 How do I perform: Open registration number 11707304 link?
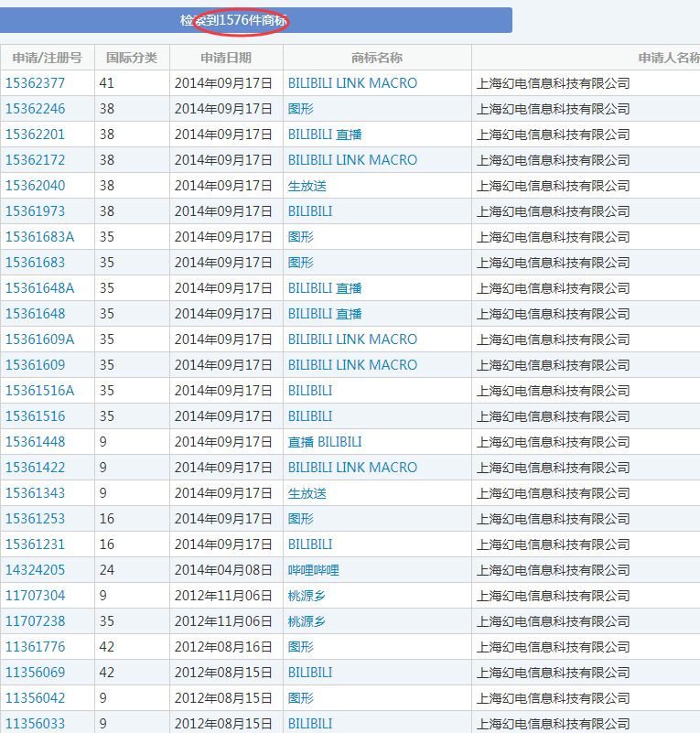tap(35, 596)
